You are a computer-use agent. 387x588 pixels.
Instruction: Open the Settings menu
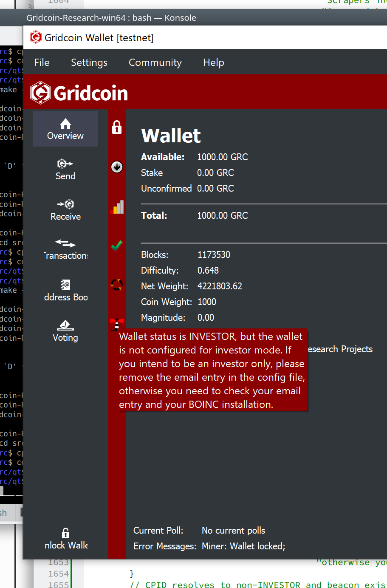[x=89, y=62]
